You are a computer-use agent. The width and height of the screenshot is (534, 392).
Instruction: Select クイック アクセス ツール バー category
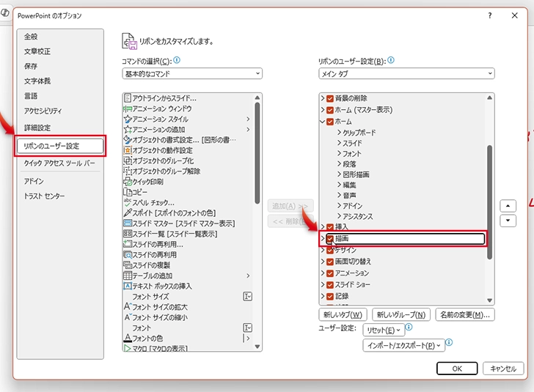click(x=59, y=163)
